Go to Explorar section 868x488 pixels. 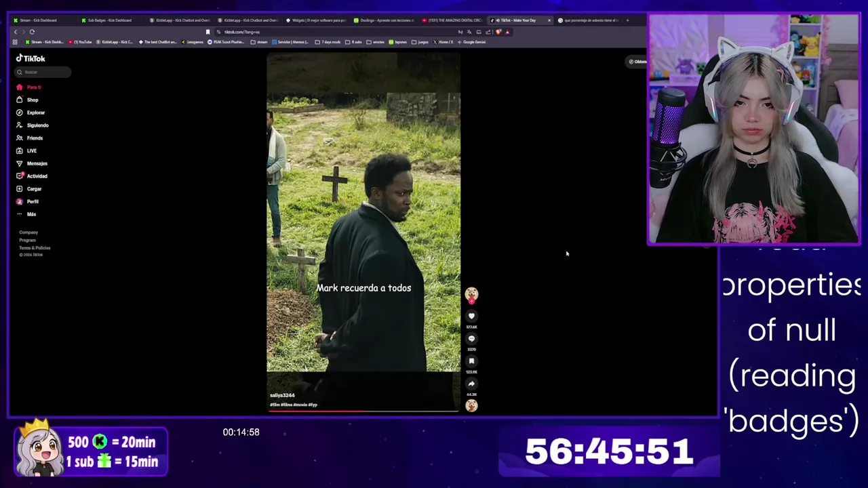coord(31,113)
